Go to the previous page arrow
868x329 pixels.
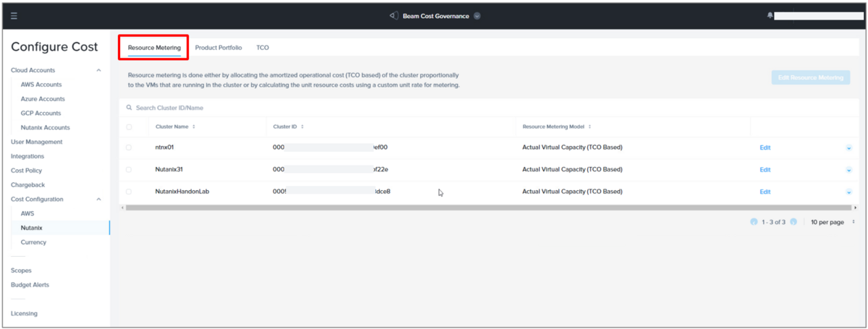[754, 222]
